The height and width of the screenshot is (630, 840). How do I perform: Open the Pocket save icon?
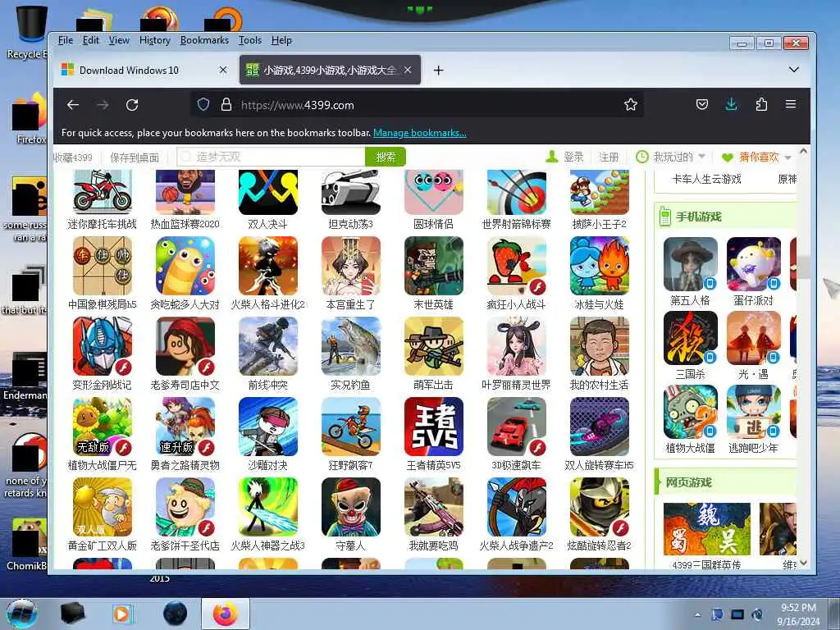coord(702,104)
